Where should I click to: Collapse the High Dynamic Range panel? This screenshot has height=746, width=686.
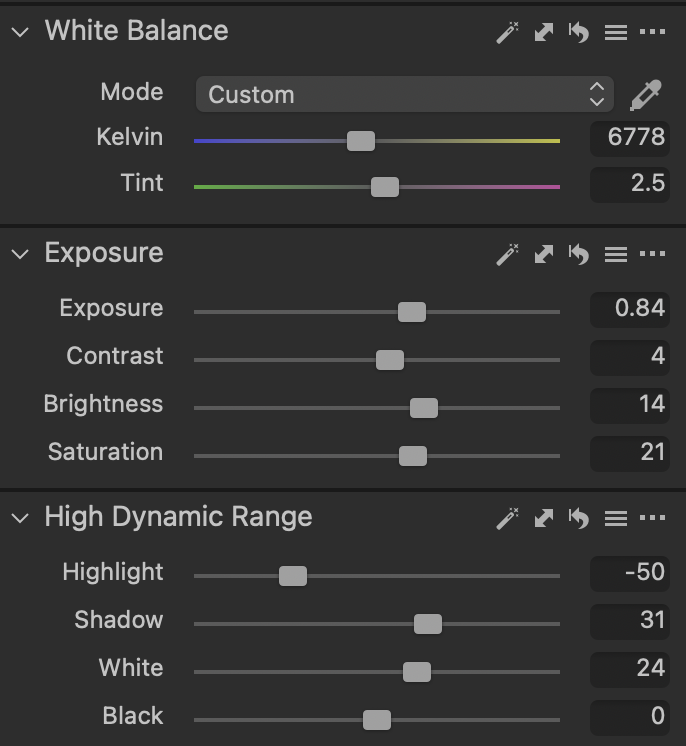pyautogui.click(x=19, y=518)
